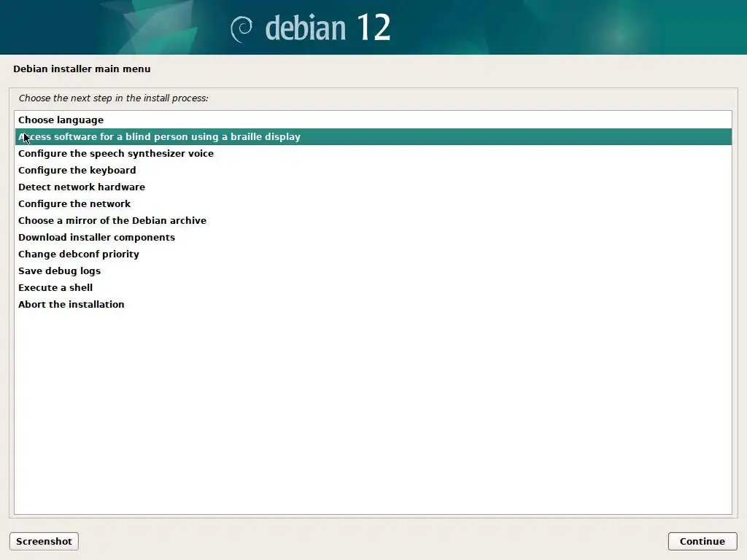Click the Continue button
The width and height of the screenshot is (747, 560).
coord(703,542)
